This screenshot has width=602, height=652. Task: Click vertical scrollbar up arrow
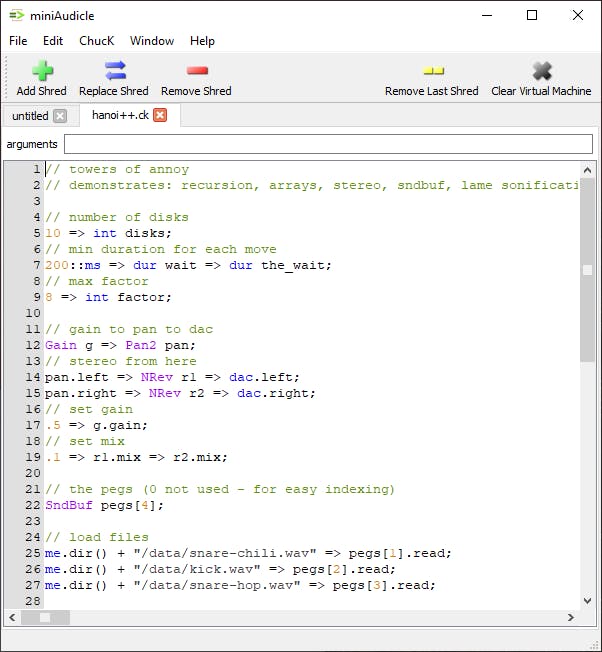[587, 170]
